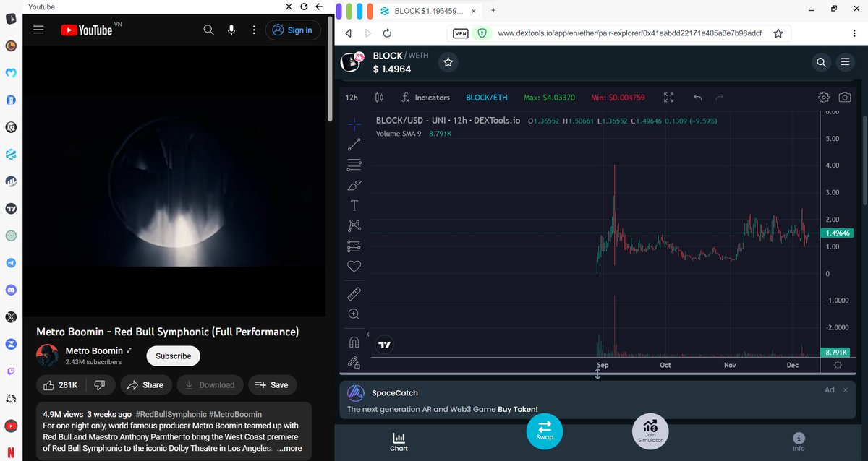Click the chart panel resize handle arrow
The width and height of the screenshot is (868, 461).
tap(597, 374)
